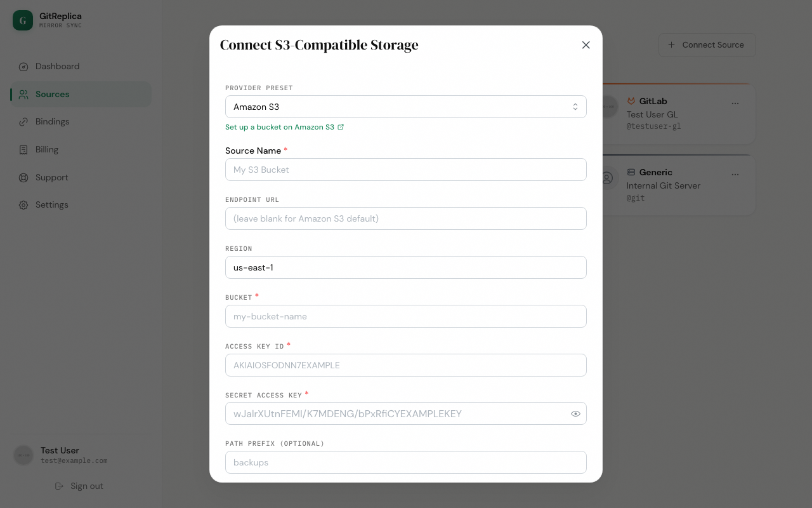Focus the Source Name input field
The image size is (812, 508).
pos(405,170)
